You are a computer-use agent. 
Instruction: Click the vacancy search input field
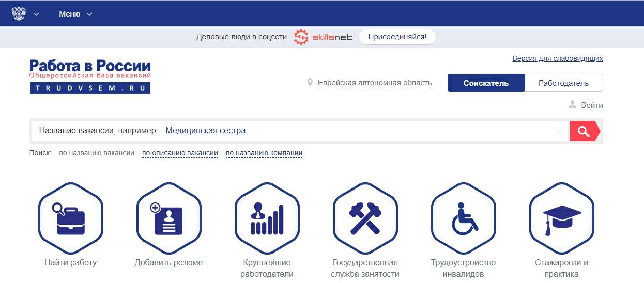tap(300, 131)
